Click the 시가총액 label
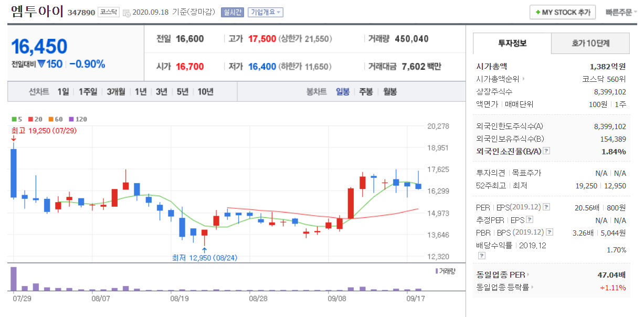This screenshot has width=644, height=317. coord(492,67)
